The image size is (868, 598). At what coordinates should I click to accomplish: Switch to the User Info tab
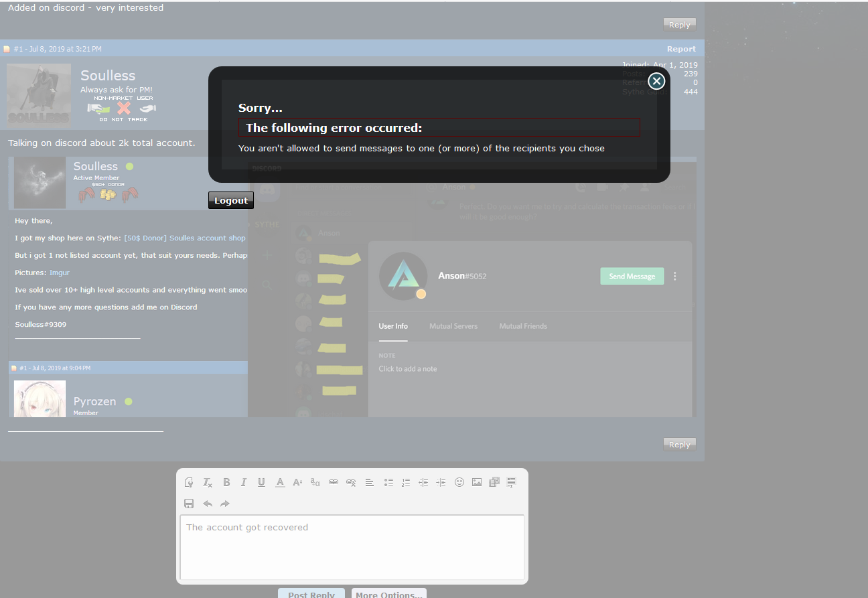[393, 326]
